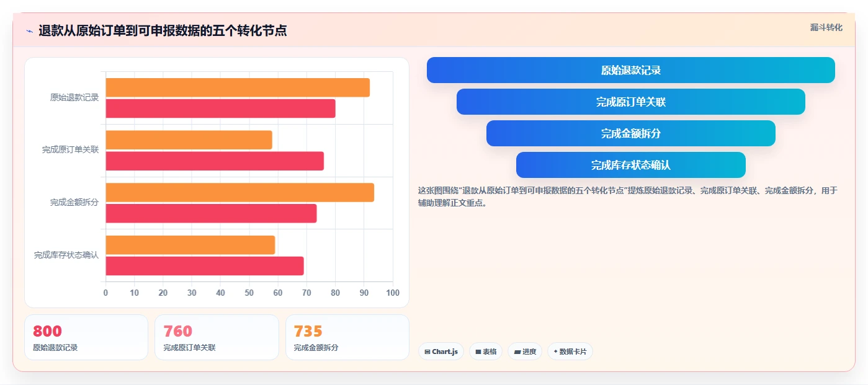868x385 pixels.
Task: Click the red bar for 完成原订单关联
Action: click(215, 161)
